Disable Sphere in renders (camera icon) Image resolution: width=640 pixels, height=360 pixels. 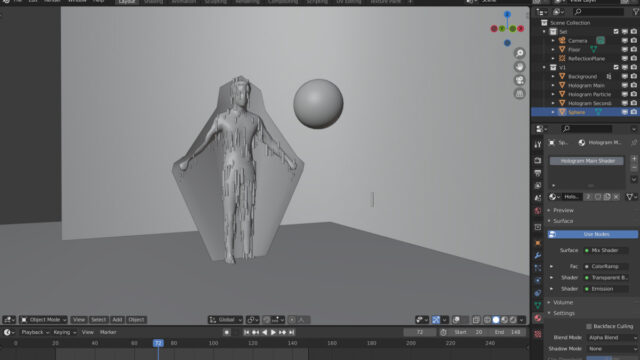(634, 112)
